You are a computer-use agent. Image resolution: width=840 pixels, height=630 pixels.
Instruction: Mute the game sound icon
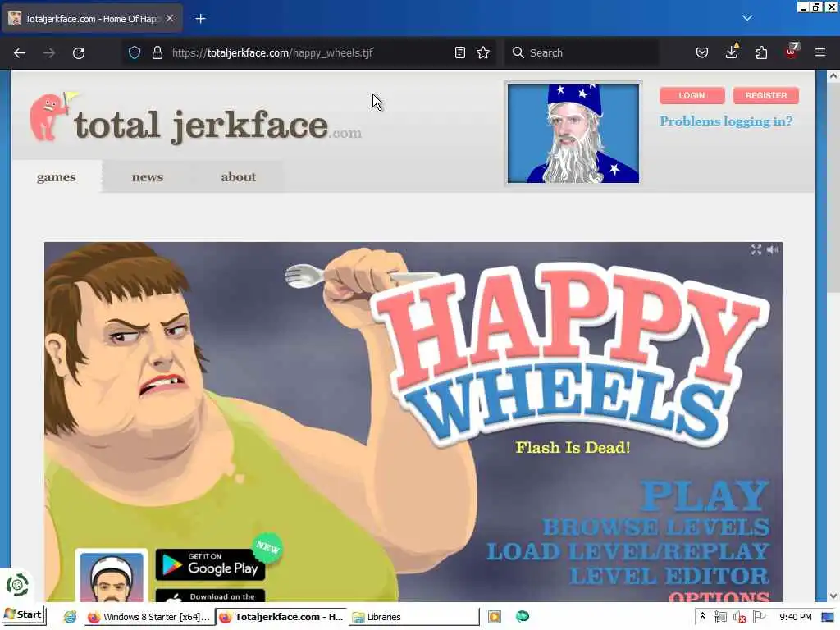click(772, 249)
